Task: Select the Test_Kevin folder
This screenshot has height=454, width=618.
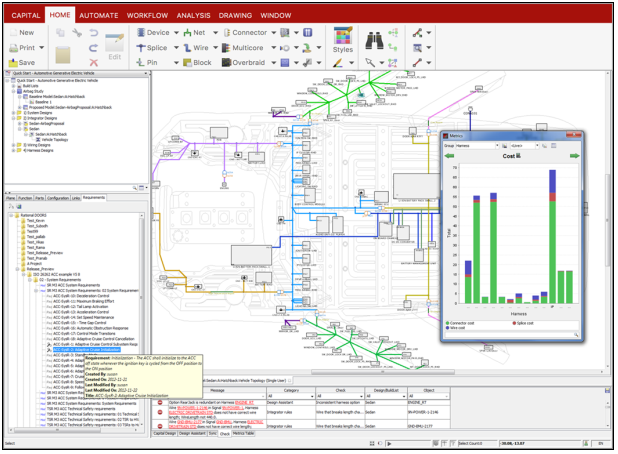Action: (36, 221)
